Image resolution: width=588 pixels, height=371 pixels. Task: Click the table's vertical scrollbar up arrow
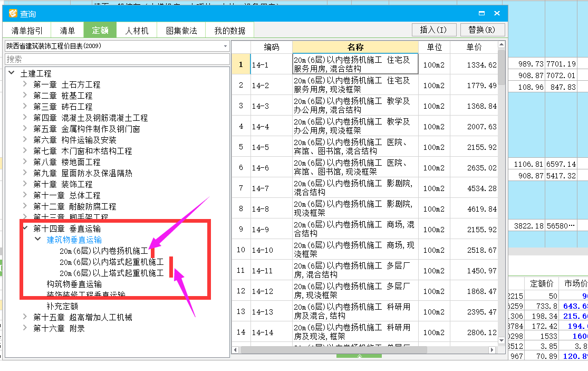[x=502, y=45]
